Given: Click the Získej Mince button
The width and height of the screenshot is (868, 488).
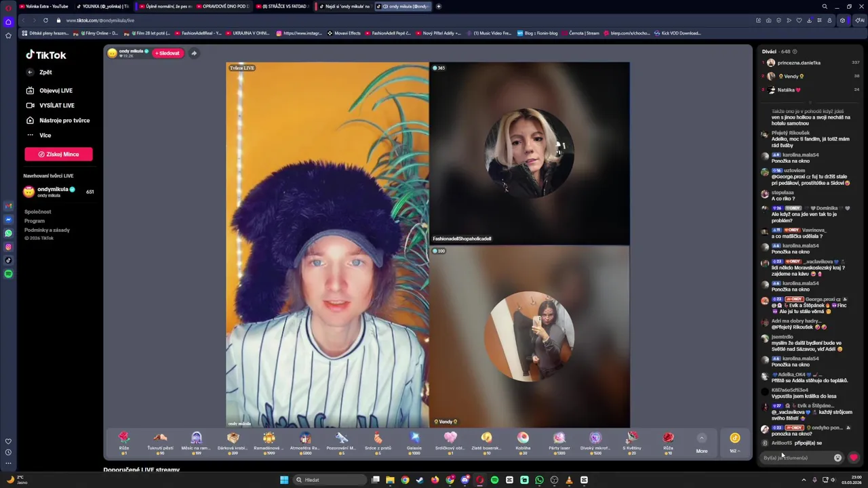Looking at the screenshot, I should tap(58, 154).
